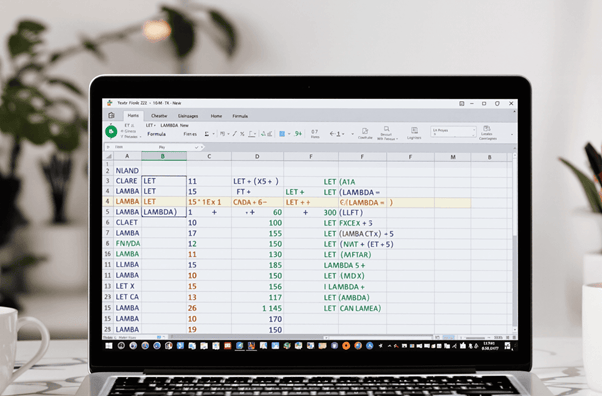Click the 0.7 ribbon button
602x396 pixels.
pos(315,134)
